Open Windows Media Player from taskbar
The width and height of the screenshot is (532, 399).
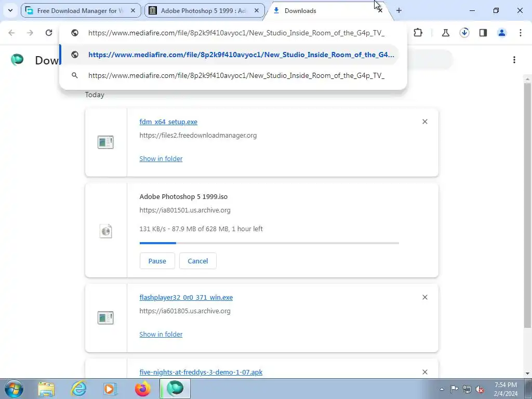coord(110,389)
